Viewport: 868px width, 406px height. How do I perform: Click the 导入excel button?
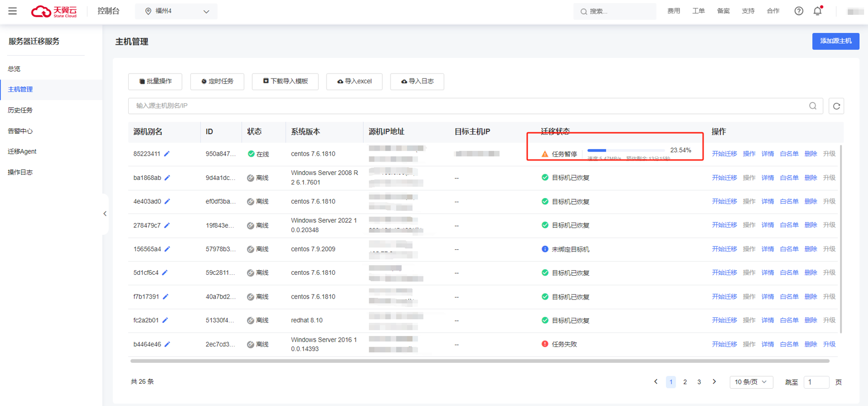354,82
